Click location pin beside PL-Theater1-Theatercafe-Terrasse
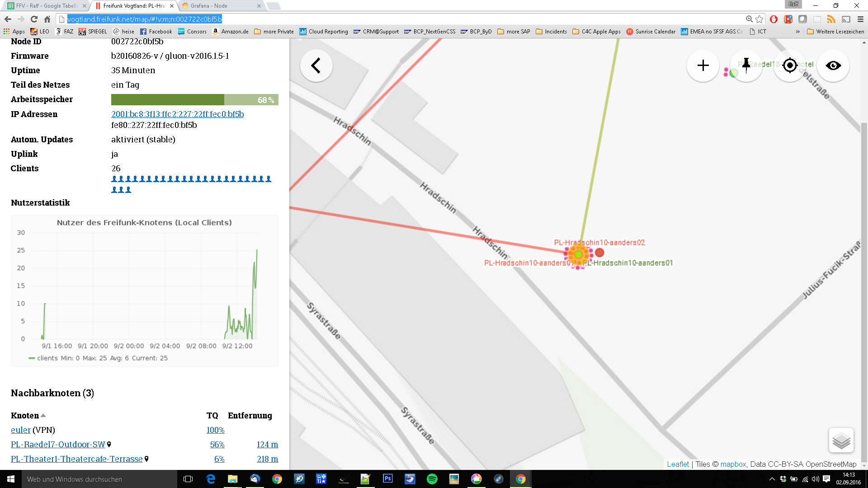The image size is (868, 488). coord(146,459)
